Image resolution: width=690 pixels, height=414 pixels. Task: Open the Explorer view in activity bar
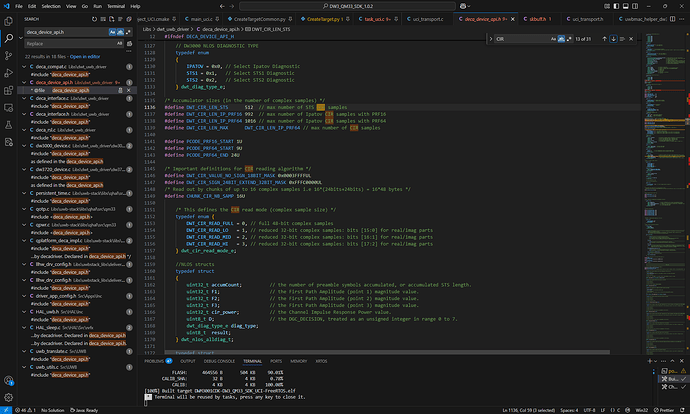8,21
